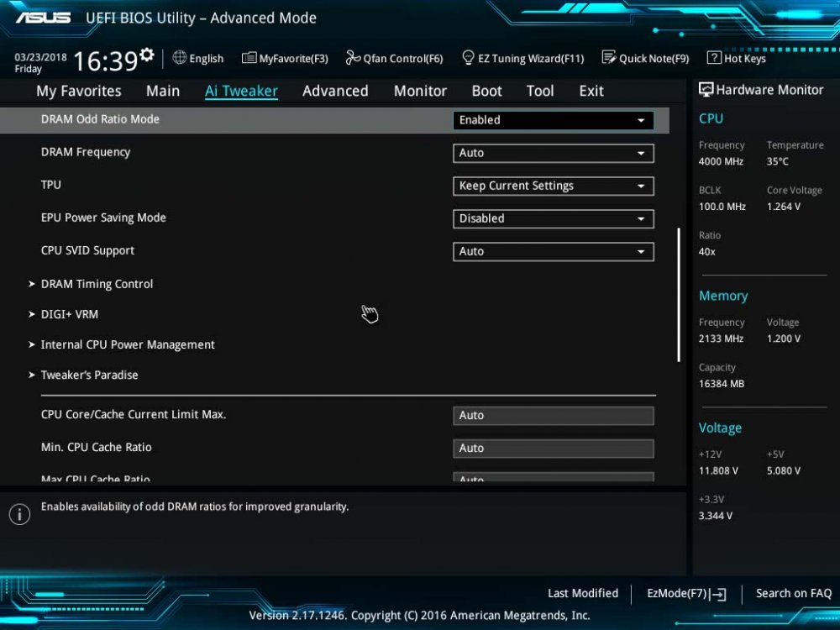840x630 pixels.
Task: Click memory capacity value 16384 MB
Action: [721, 384]
